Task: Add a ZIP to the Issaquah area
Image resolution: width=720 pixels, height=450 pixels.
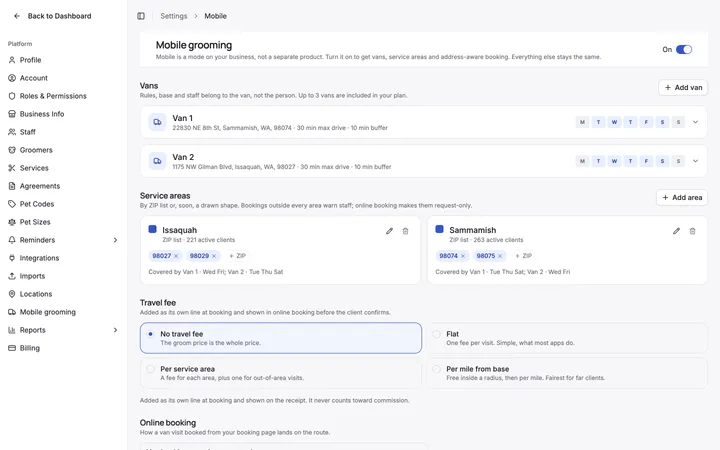Action: (x=237, y=256)
